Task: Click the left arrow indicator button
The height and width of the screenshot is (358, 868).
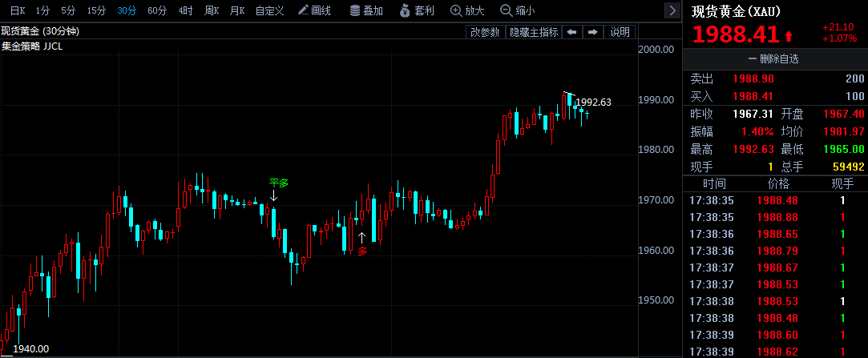Action: click(571, 32)
